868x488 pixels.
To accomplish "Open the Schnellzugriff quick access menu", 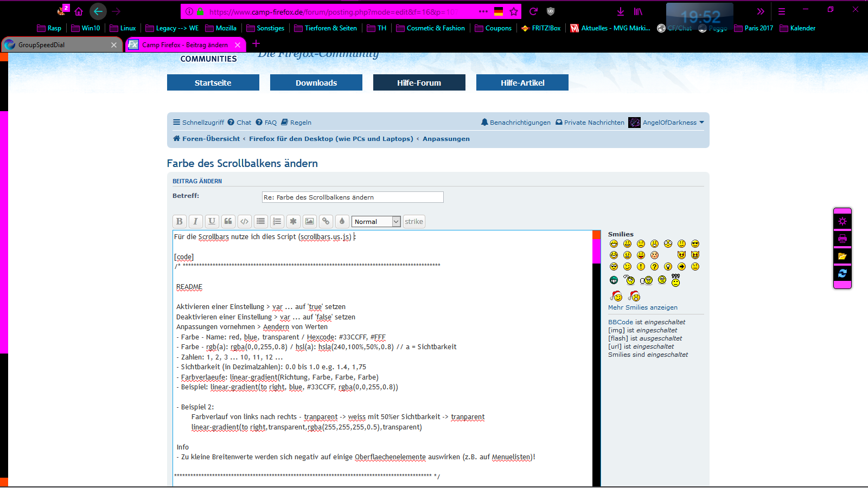I will [x=198, y=123].
